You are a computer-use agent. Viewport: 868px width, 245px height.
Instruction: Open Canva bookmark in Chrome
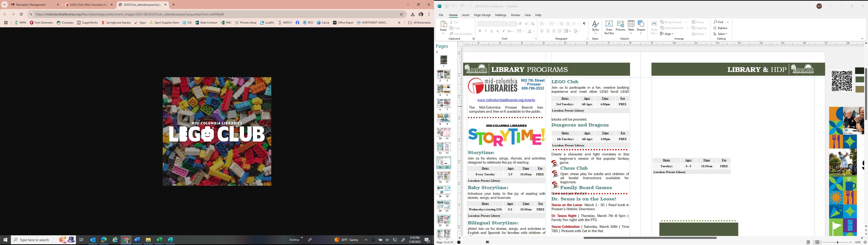tap(323, 23)
